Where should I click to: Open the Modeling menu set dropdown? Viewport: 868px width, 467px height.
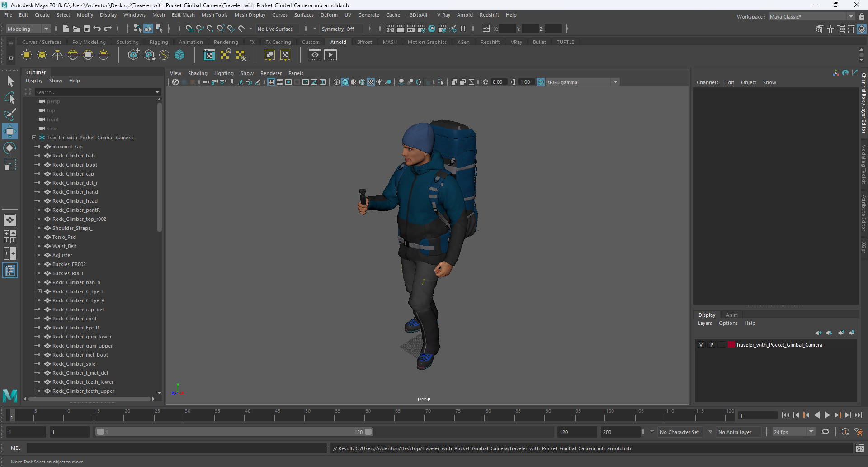coord(28,29)
